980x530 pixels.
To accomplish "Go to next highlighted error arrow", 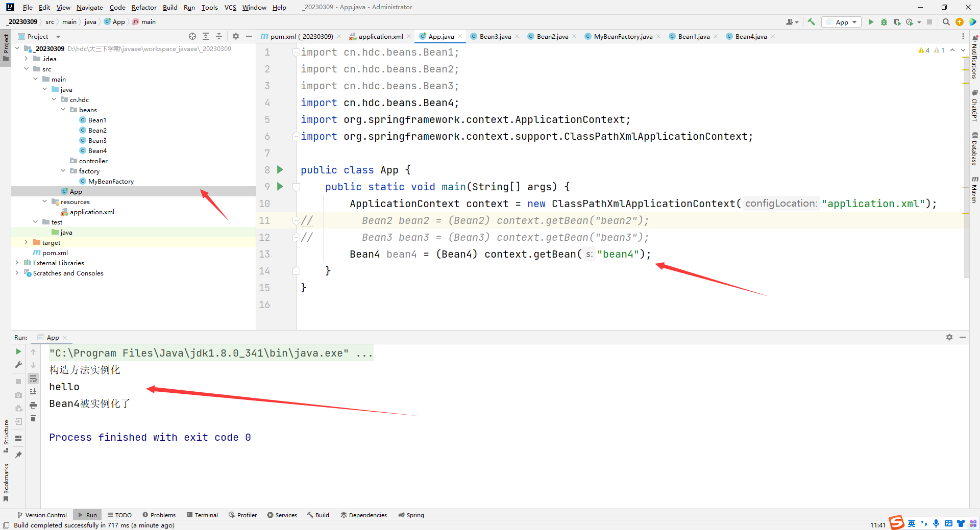I will pos(963,50).
